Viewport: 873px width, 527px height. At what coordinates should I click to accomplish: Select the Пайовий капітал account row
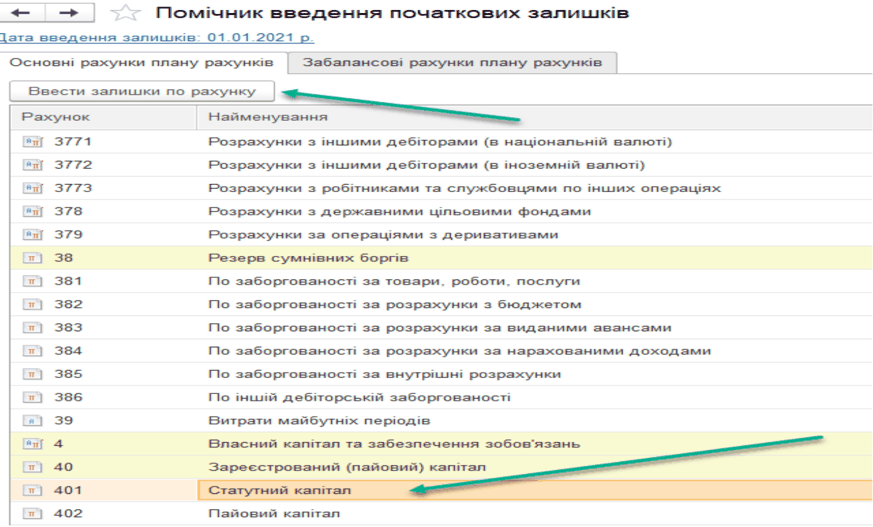click(273, 514)
